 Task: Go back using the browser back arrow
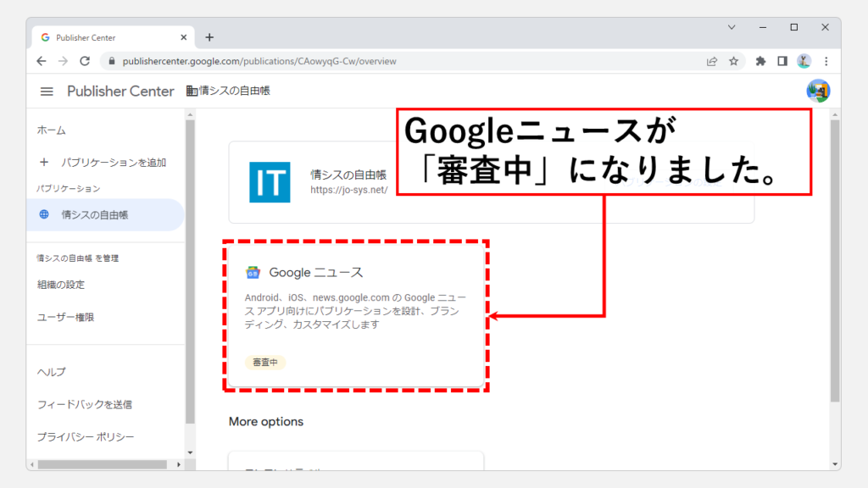tap(42, 61)
